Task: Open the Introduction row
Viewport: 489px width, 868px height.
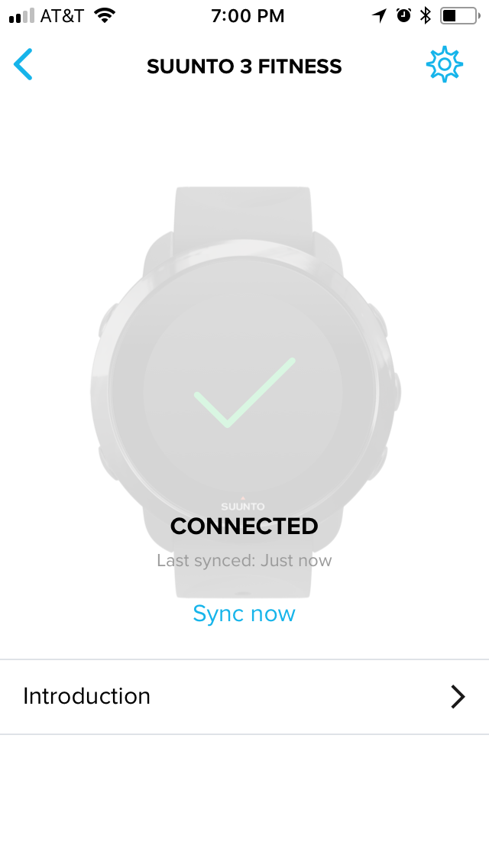Action: pyautogui.click(x=244, y=696)
